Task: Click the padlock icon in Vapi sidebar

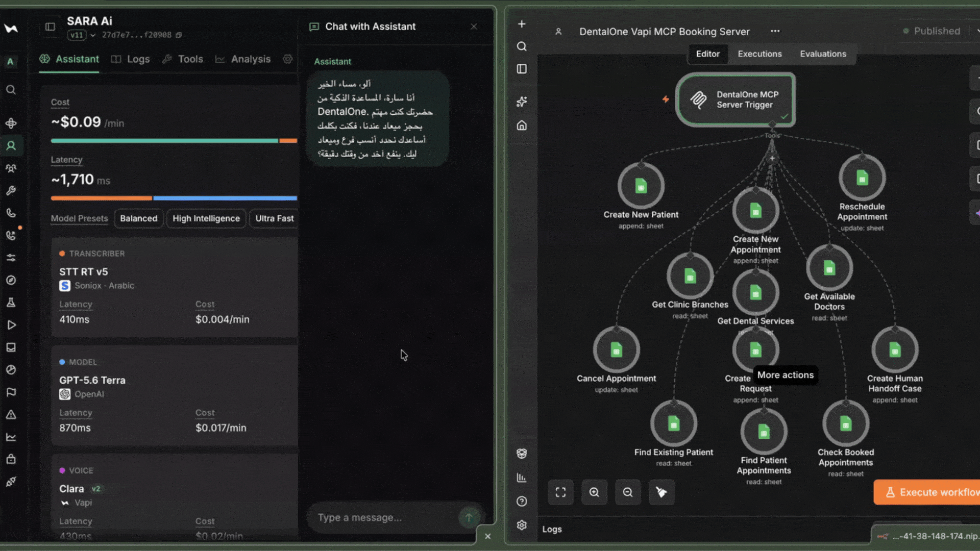Action: pos(11,459)
